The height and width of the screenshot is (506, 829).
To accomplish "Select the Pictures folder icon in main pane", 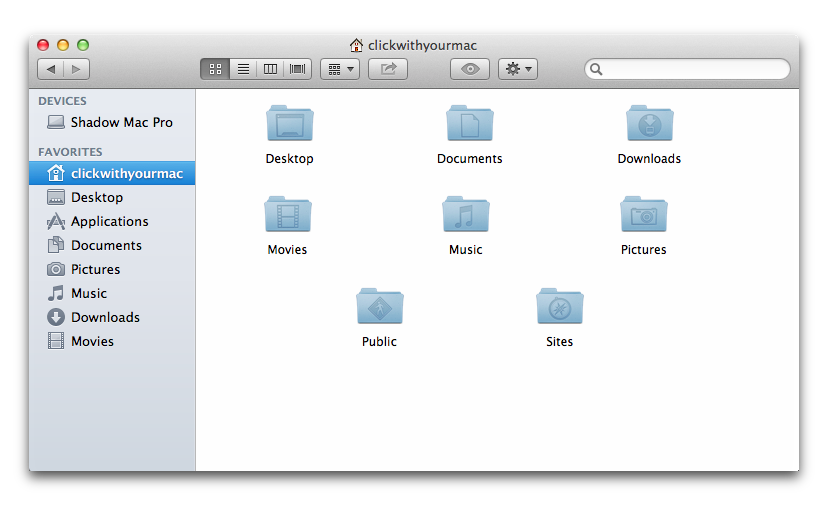I will 643,214.
